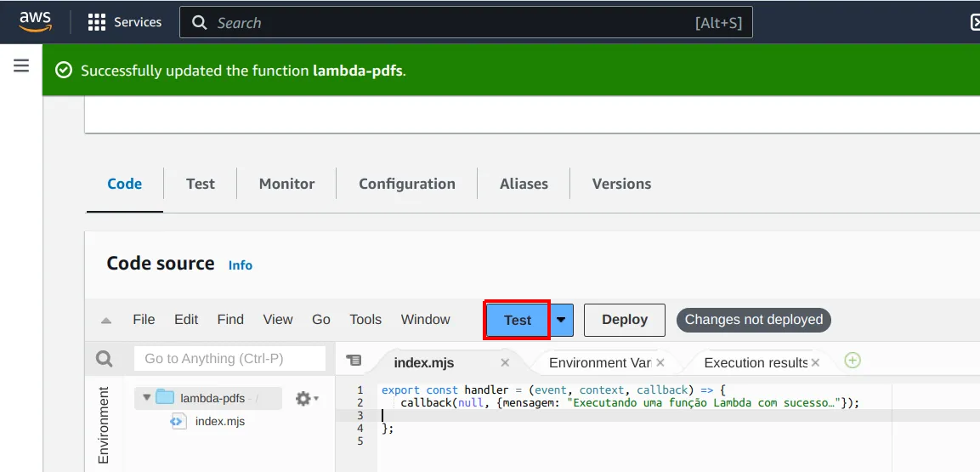Click the index.mjs file icon in tree
980x472 pixels.
[178, 421]
